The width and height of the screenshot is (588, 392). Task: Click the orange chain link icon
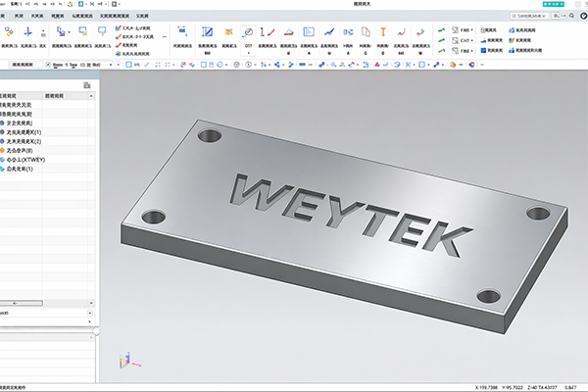point(9,32)
